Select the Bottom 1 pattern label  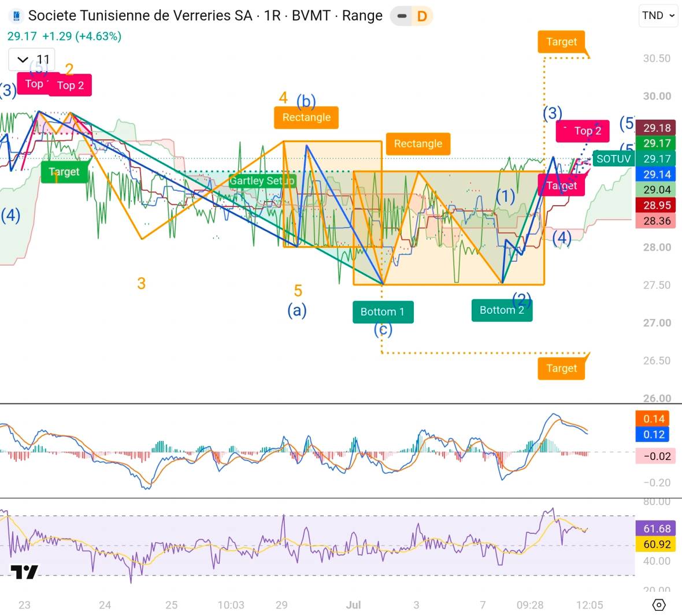(383, 311)
